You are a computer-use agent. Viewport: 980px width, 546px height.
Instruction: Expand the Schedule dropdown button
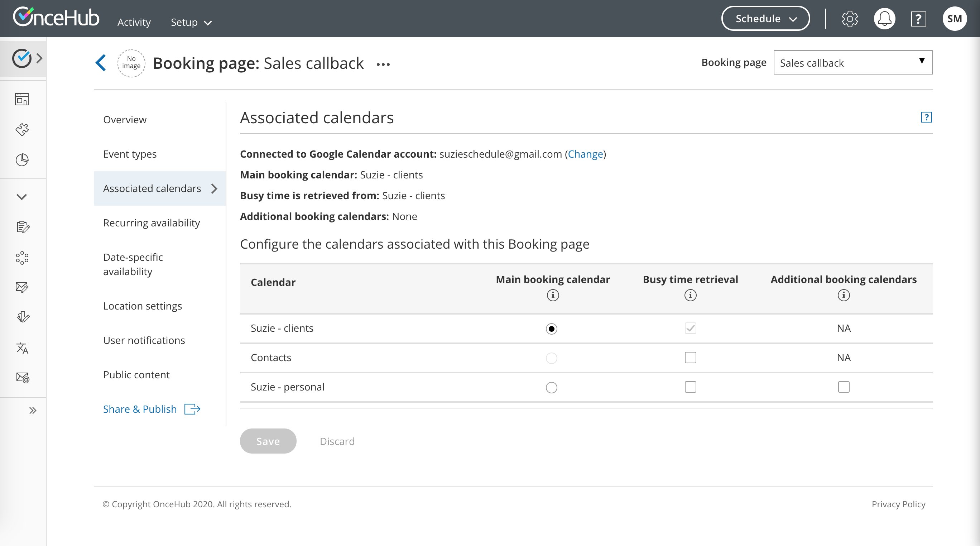coord(765,19)
